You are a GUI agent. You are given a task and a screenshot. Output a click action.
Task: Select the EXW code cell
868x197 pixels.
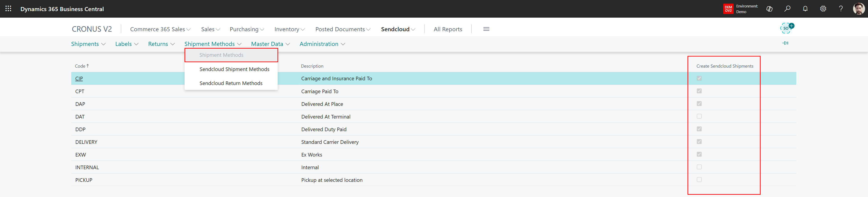pos(81,155)
